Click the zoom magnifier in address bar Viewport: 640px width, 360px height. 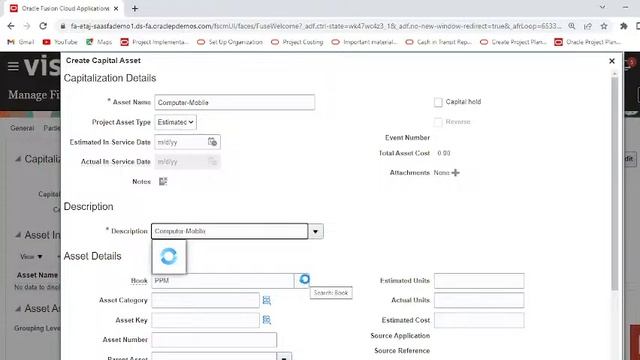coord(572,26)
